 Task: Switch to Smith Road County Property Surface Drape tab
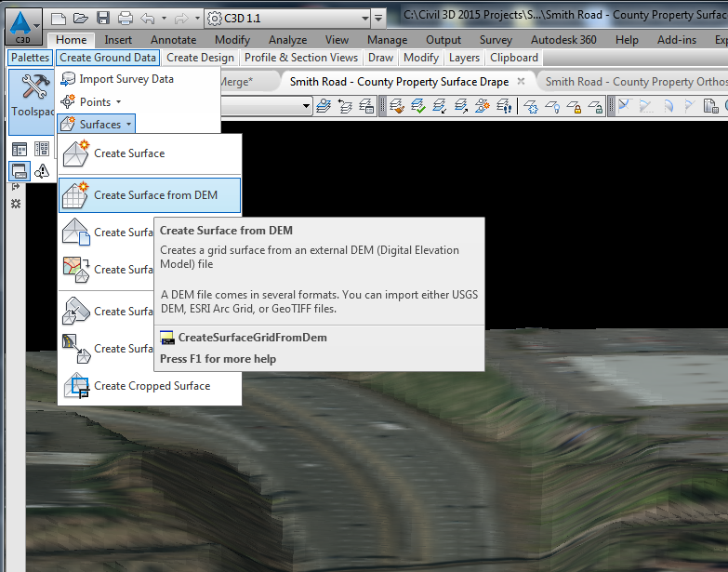pos(399,82)
